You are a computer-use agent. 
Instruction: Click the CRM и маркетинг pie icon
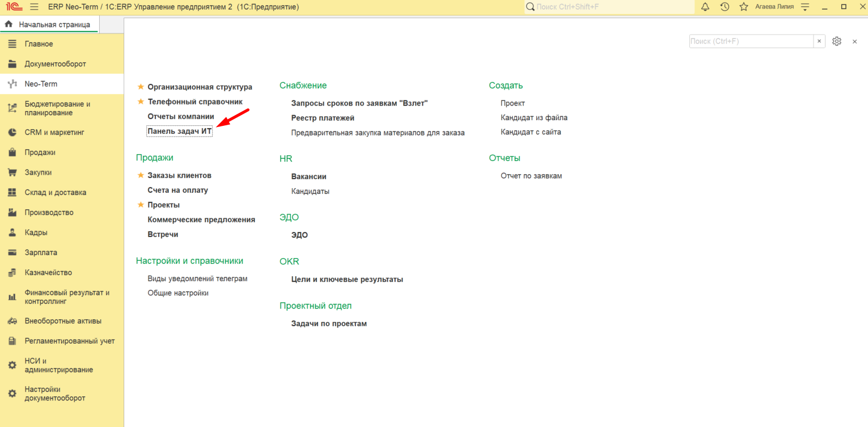pyautogui.click(x=12, y=132)
